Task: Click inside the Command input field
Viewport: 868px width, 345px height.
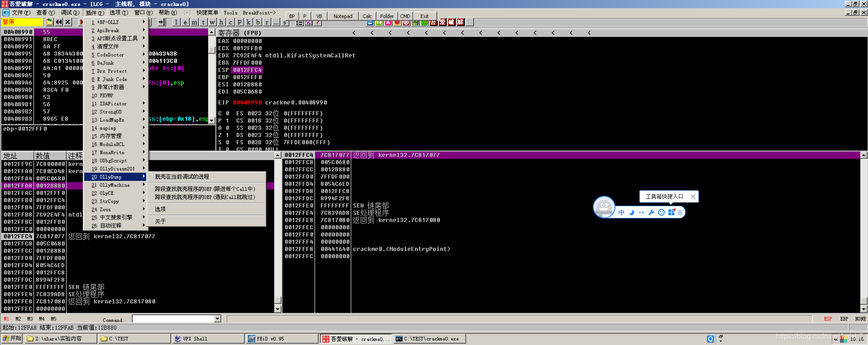Action: [x=173, y=319]
